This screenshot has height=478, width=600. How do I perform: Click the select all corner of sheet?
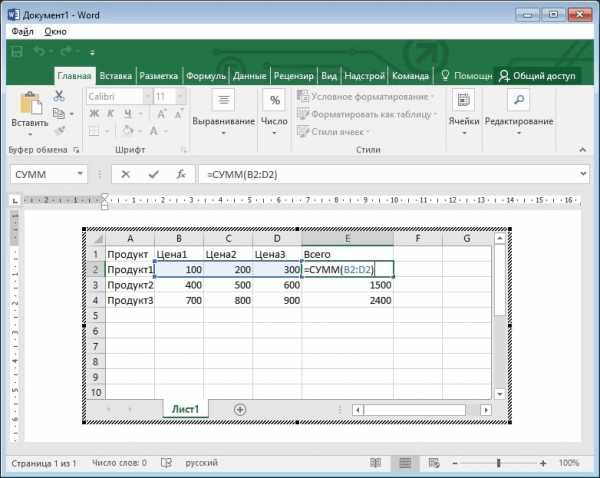pos(97,239)
